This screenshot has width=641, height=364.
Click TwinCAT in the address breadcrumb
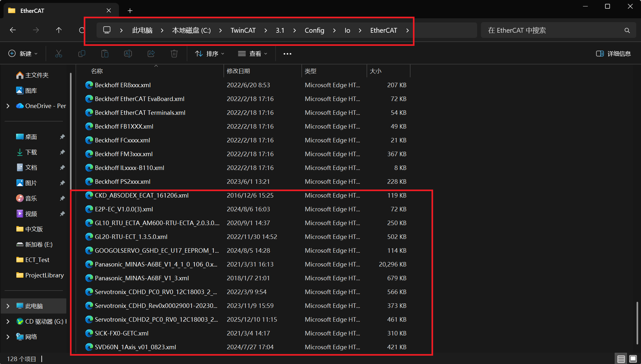pos(243,30)
